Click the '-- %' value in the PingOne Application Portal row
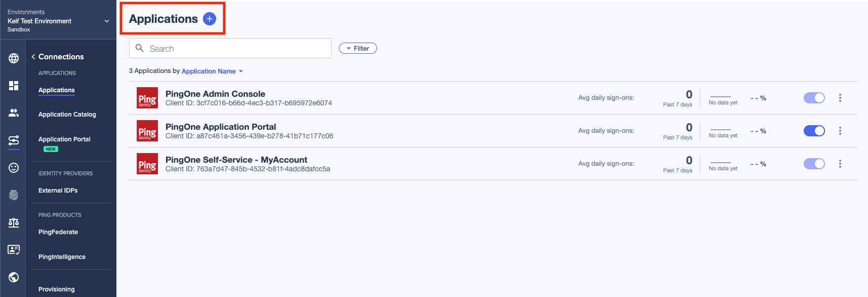Image resolution: width=868 pixels, height=297 pixels. click(758, 131)
